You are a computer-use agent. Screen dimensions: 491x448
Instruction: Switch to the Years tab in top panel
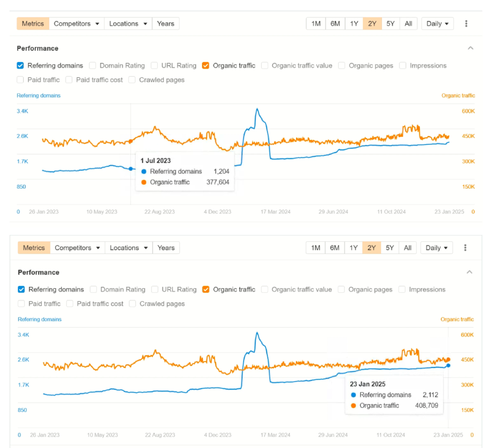[x=166, y=24]
